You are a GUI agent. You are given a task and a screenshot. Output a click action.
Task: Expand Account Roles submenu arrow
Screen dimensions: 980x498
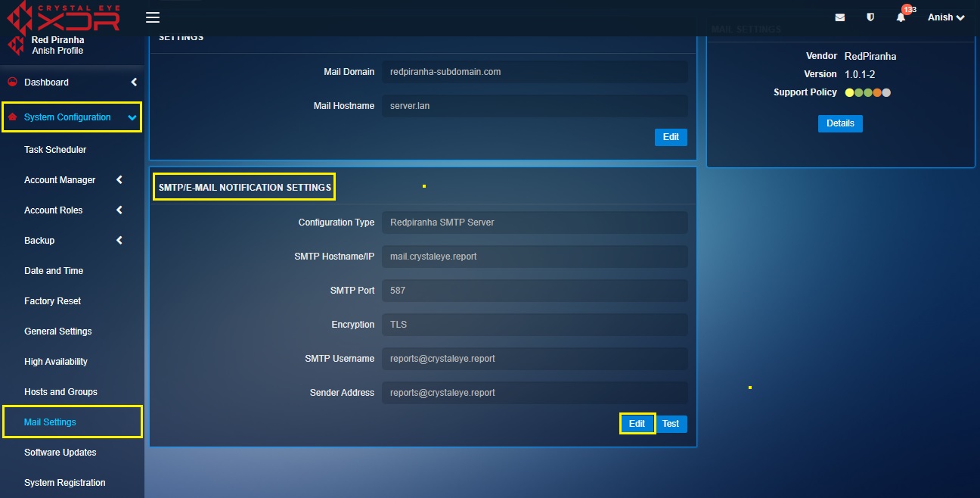point(119,210)
